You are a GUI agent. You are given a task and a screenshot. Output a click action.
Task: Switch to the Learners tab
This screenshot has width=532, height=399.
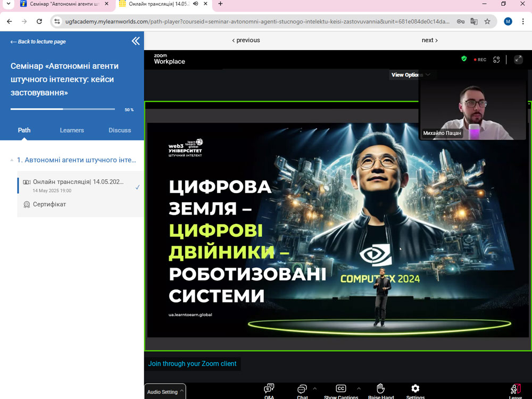tap(72, 130)
